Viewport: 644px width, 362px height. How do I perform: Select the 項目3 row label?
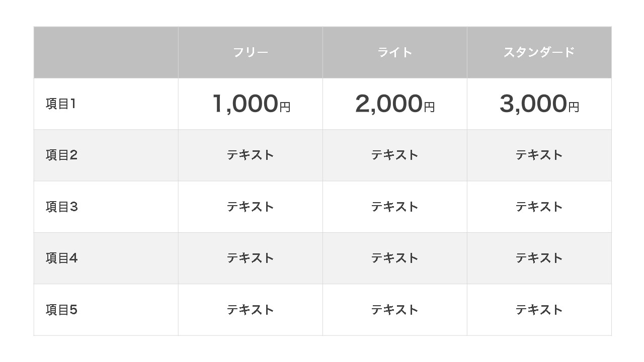coord(62,207)
